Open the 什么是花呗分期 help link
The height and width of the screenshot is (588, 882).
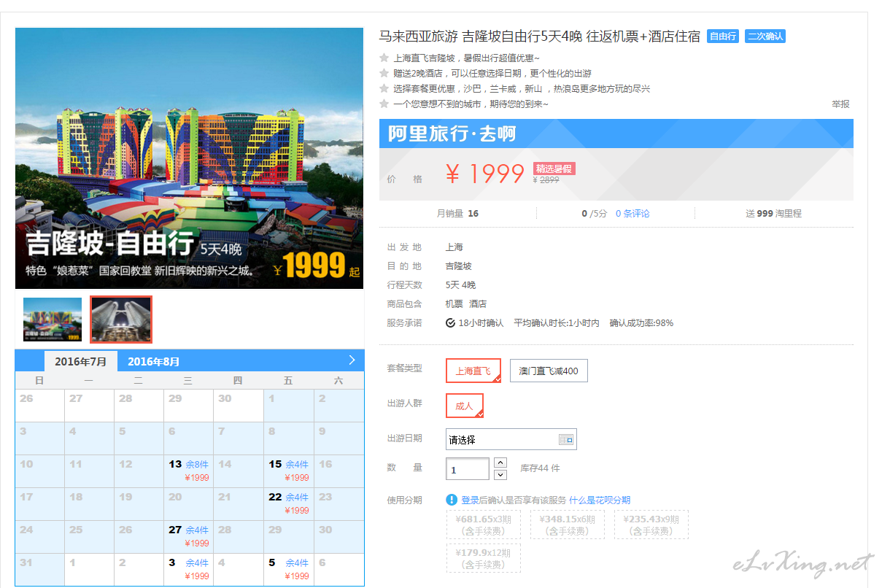[600, 500]
